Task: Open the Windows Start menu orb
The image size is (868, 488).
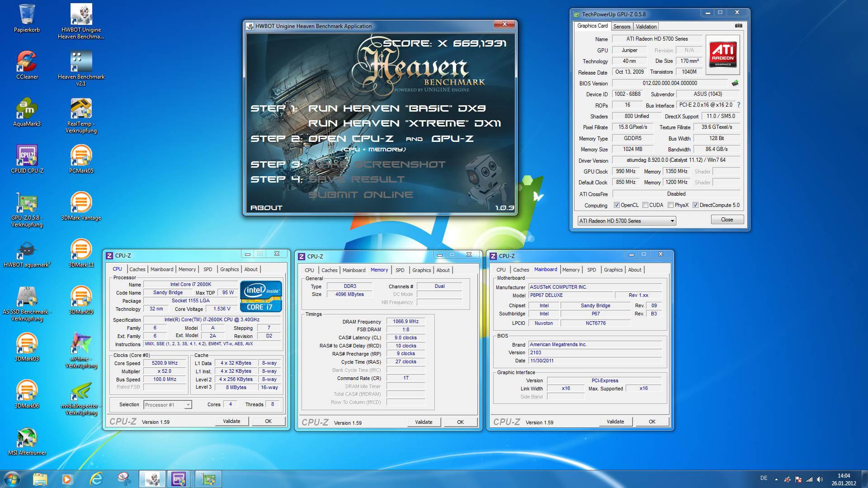Action: tap(12, 479)
